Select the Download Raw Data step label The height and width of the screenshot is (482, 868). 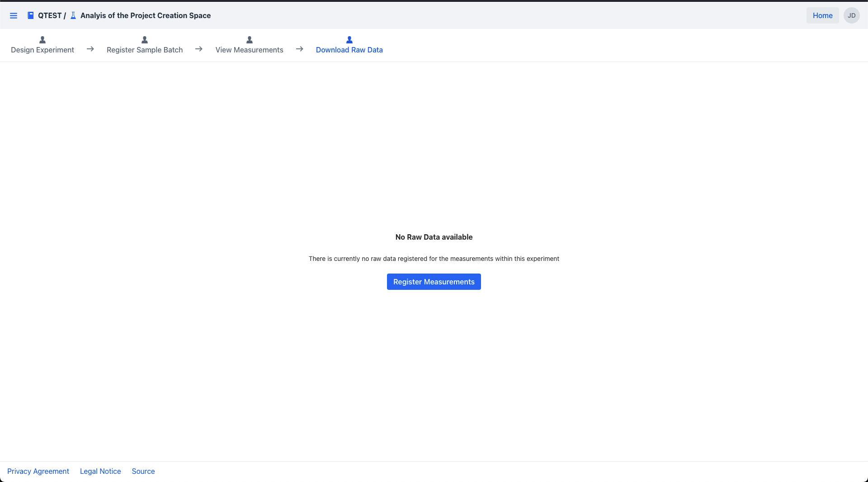click(349, 50)
